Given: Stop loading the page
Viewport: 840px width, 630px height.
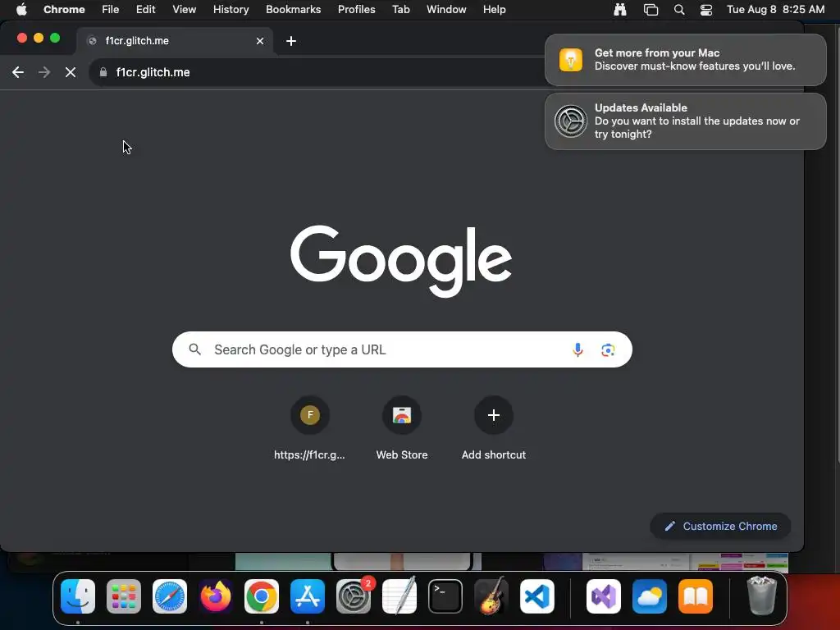Looking at the screenshot, I should 71,72.
